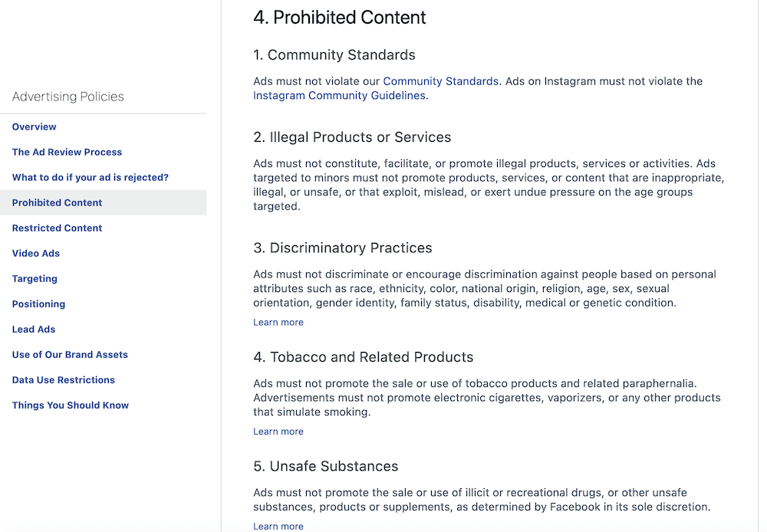The width and height of the screenshot is (767, 532).
Task: Click the Prohibited Content page title
Action: (x=340, y=17)
